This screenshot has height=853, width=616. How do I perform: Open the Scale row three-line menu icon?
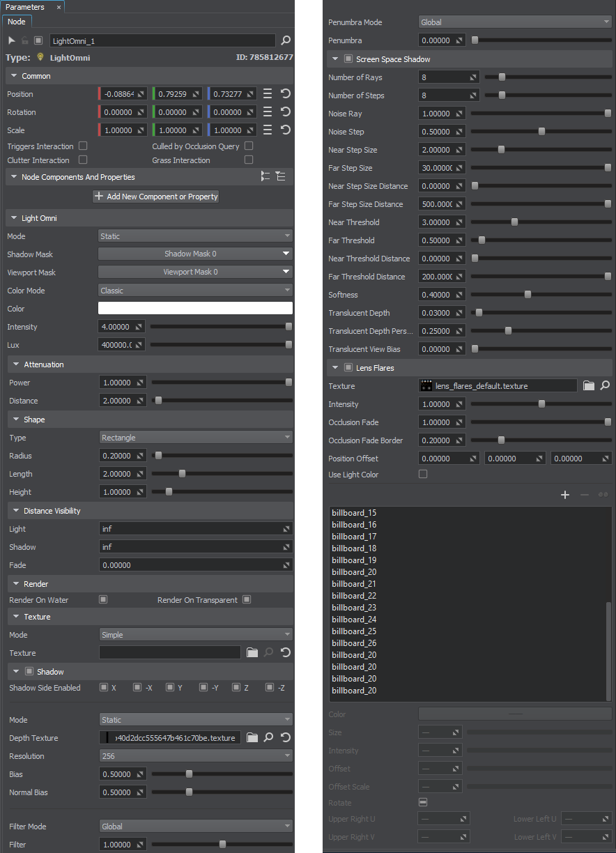pos(268,130)
